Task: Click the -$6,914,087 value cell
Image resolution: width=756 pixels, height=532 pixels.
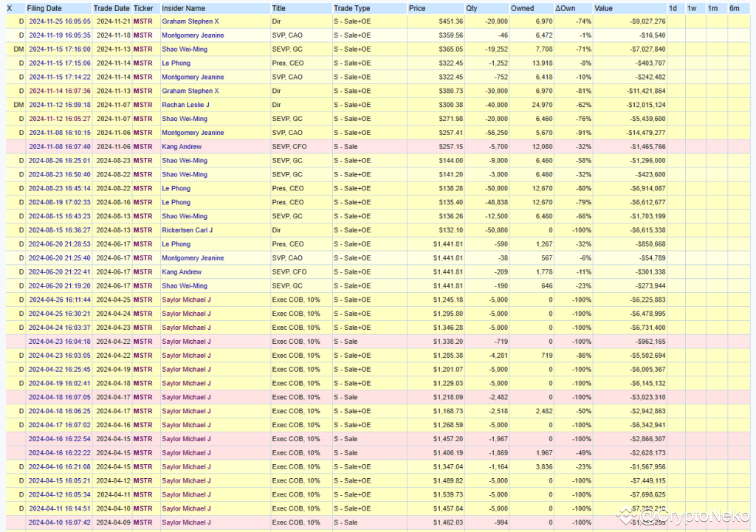Action: 648,188
